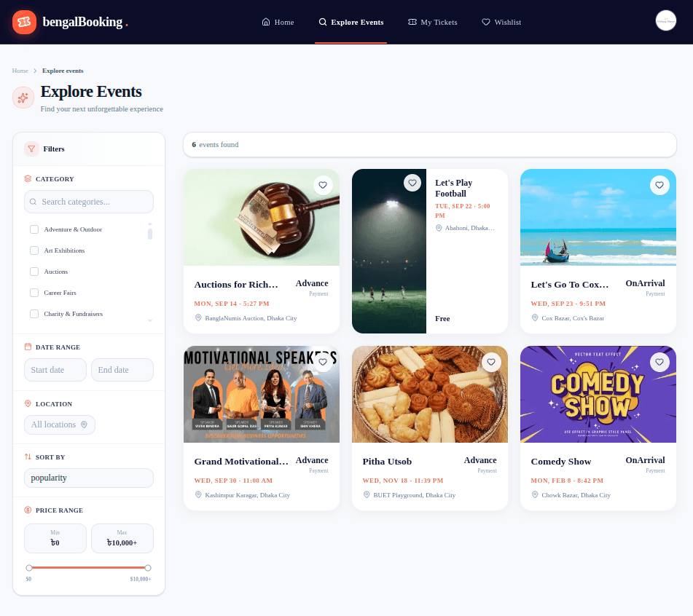
Task: Click the Sort By arrows icon
Action: tap(28, 457)
